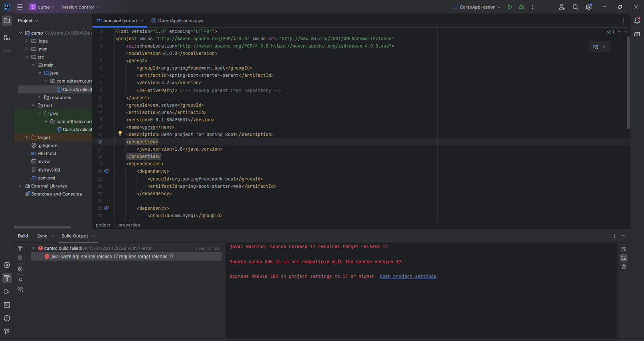Screen dimensions: 644x341
Task: Start debugging with the green bug icon
Action: pos(521,7)
